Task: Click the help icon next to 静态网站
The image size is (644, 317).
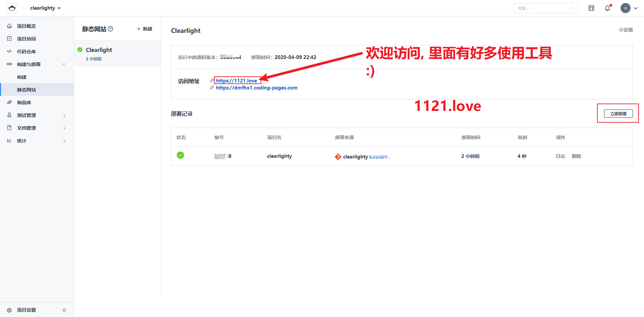Action: (x=110, y=29)
